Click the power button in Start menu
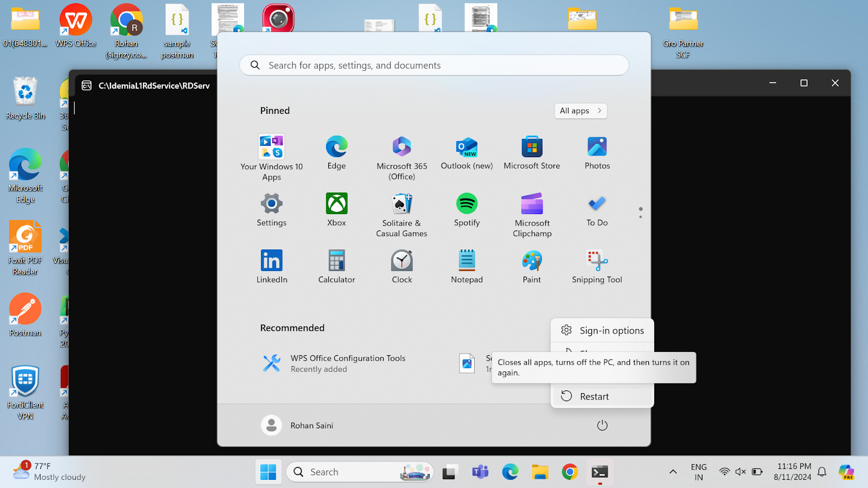This screenshot has width=868, height=488. point(602,426)
